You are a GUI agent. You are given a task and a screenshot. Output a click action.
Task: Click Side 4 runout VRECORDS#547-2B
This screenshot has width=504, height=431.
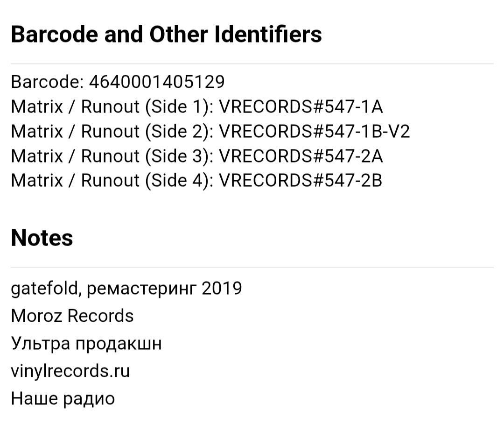point(301,180)
